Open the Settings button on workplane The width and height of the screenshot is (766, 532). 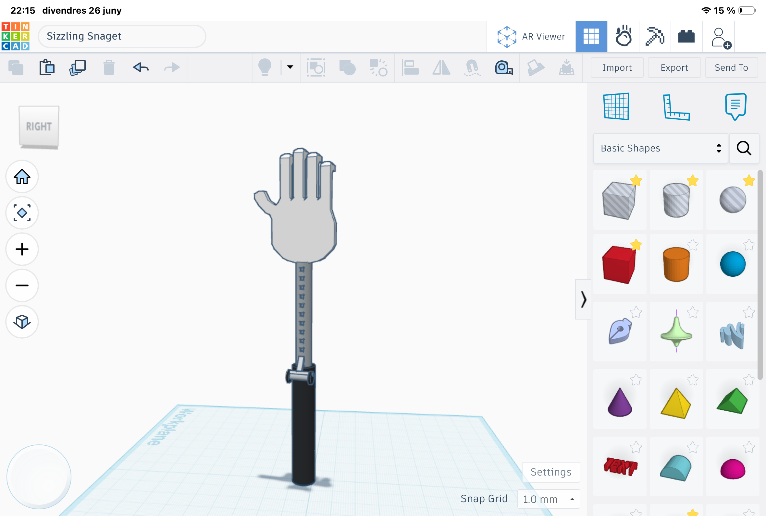pyautogui.click(x=551, y=472)
